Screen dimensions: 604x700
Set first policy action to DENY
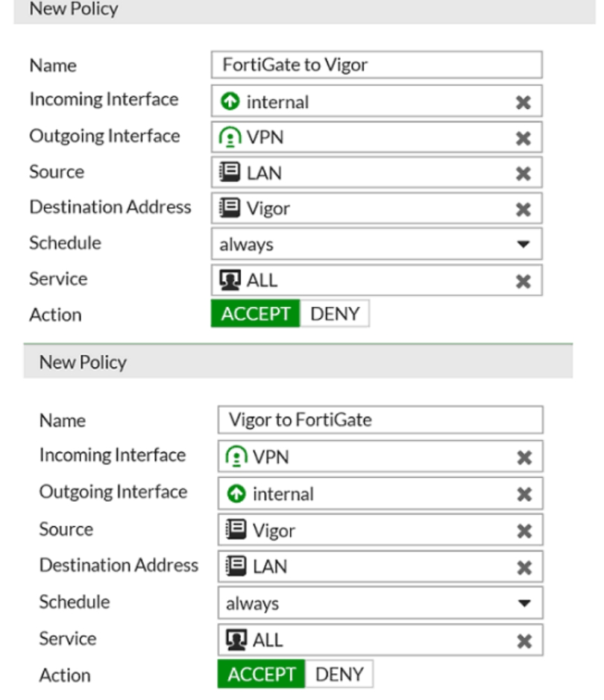tap(334, 314)
